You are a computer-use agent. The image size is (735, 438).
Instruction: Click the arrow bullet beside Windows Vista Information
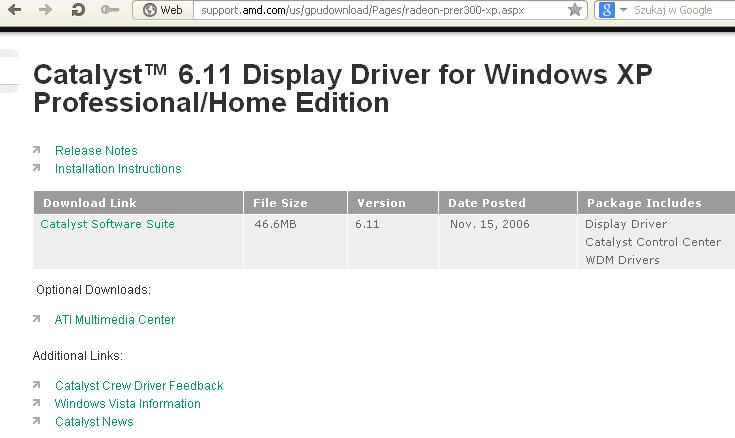(37, 403)
